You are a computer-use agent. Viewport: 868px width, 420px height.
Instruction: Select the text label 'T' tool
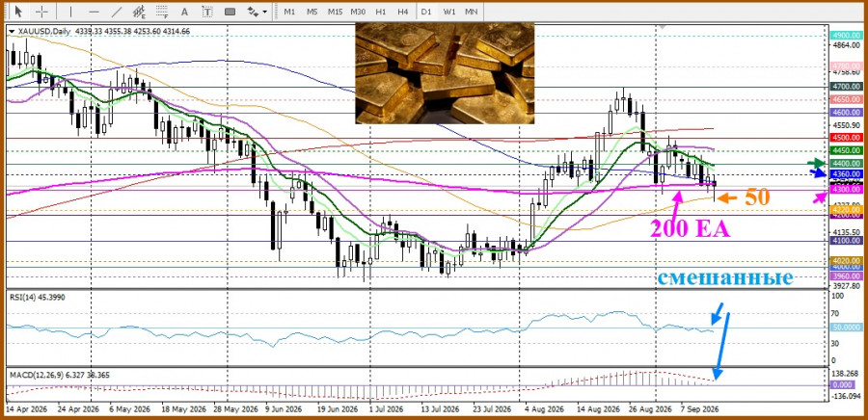click(207, 11)
